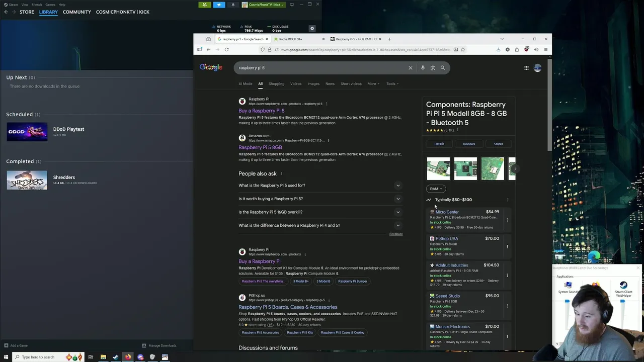
Task: Switch to Raspberry Pi 5 - 4 GB RAM tab
Action: (x=356, y=39)
